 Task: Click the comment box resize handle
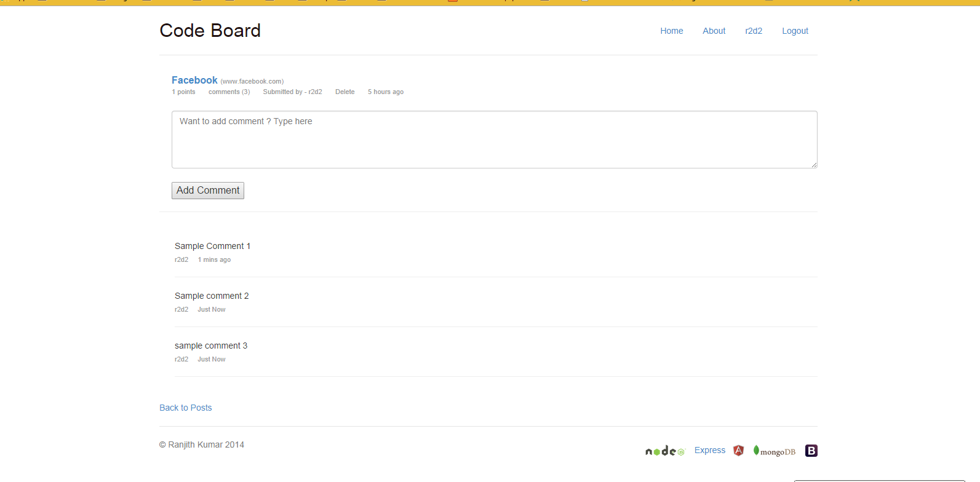click(813, 164)
